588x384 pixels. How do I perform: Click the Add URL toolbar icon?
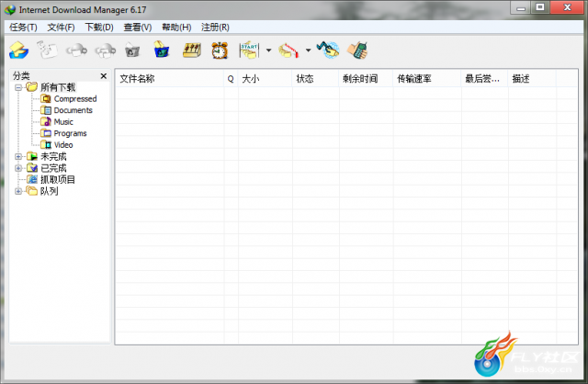18,51
